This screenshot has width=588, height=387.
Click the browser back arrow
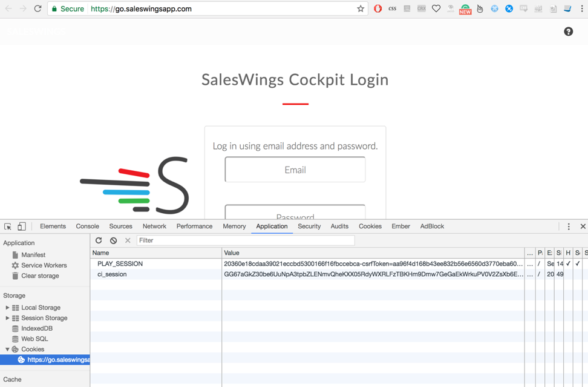click(x=8, y=8)
